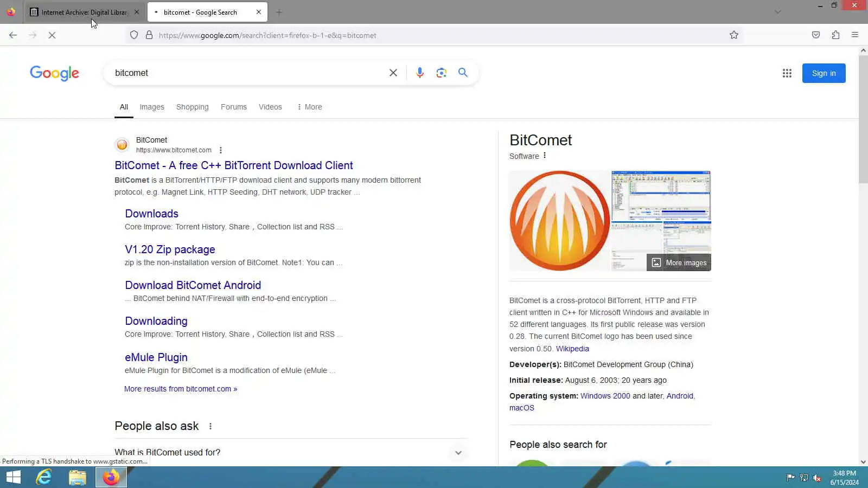
Task: Click More images button on thumbnails
Action: [679, 262]
